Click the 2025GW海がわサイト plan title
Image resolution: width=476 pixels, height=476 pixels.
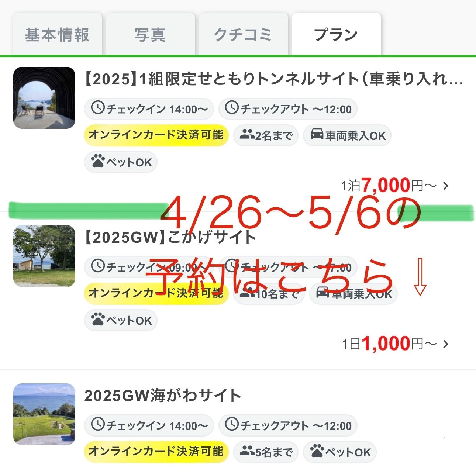[x=162, y=396]
